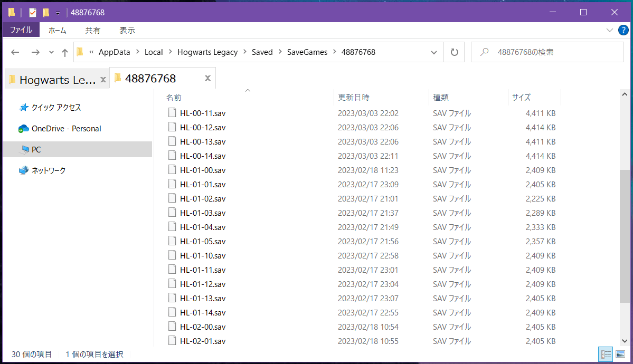Click Hogwarts Legacy breadcrumb segment
633x364 pixels.
(207, 52)
